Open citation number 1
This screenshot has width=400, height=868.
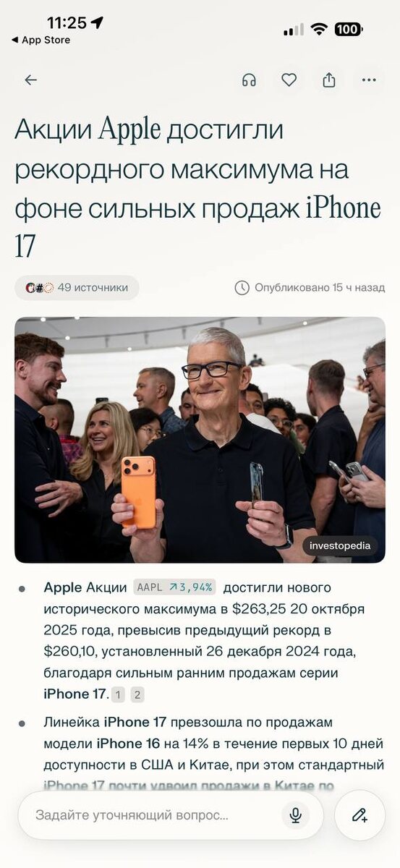point(119,695)
